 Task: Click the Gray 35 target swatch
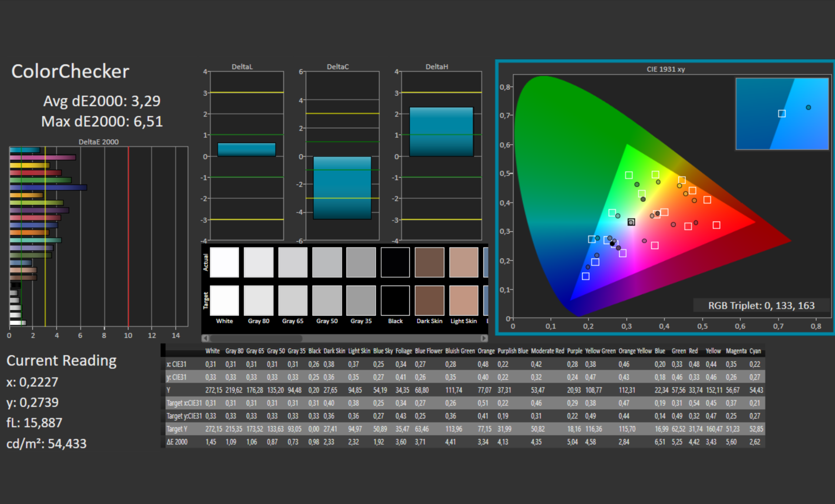[361, 300]
